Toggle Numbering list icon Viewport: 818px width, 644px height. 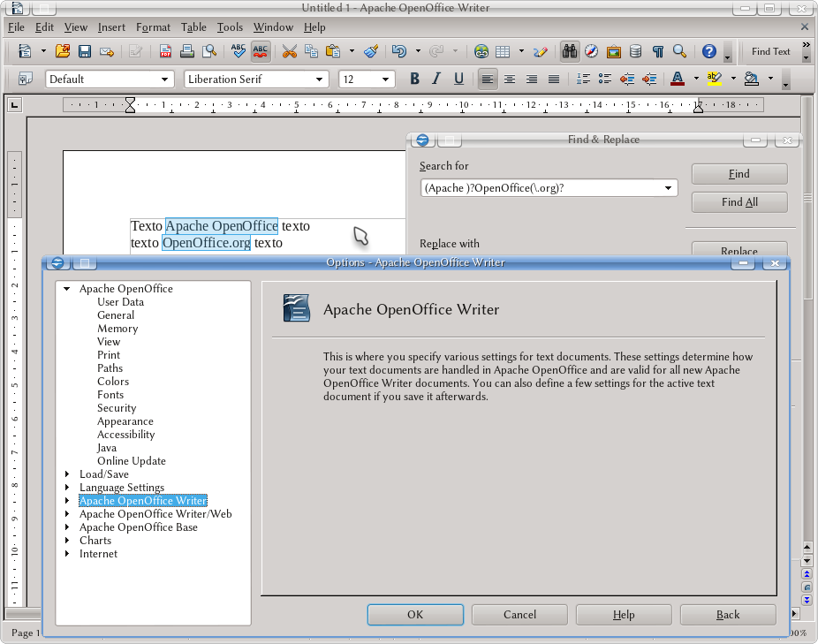583,79
